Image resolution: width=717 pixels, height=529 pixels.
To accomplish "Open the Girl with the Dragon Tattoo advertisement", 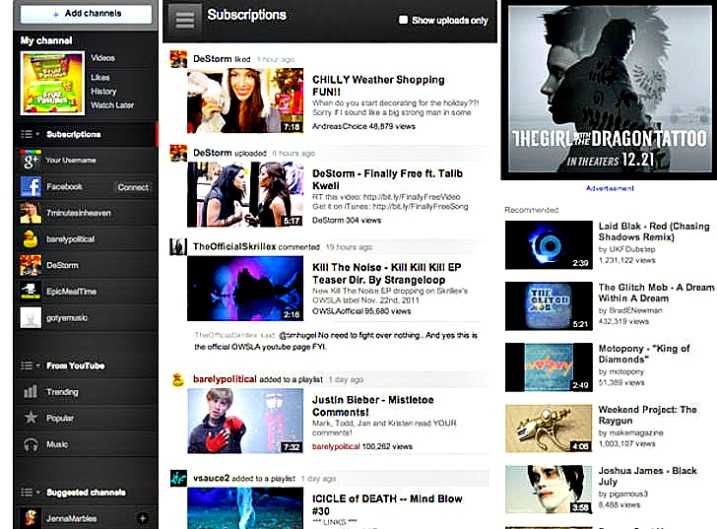I will tap(609, 92).
